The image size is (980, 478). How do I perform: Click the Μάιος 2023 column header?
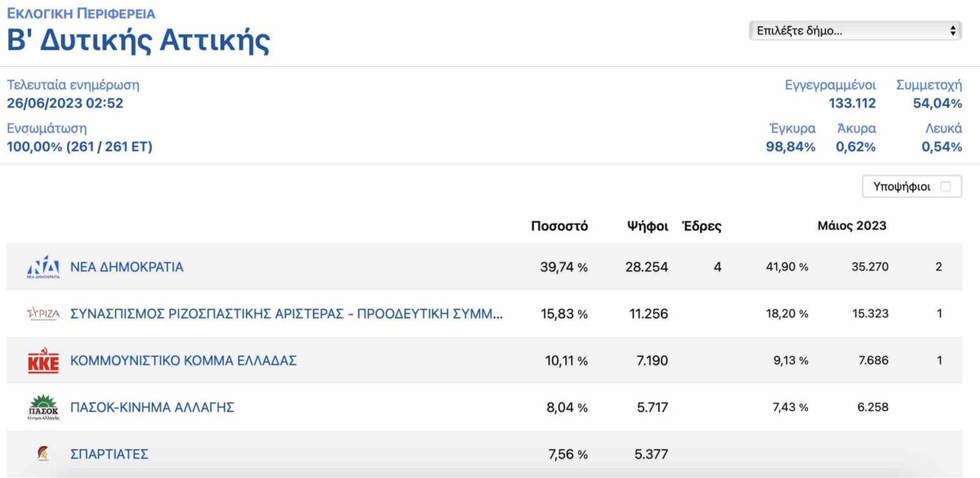[x=852, y=226]
